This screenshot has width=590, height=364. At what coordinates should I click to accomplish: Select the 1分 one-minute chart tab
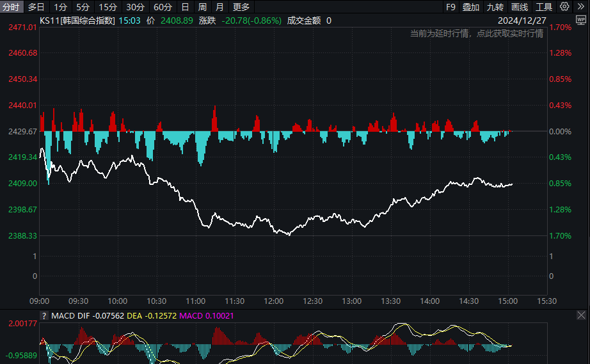pos(60,7)
